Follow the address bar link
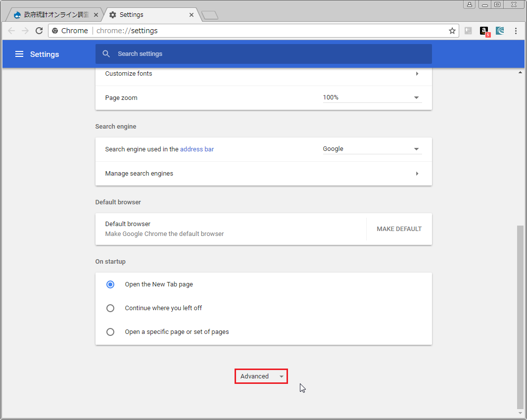 pyautogui.click(x=197, y=149)
